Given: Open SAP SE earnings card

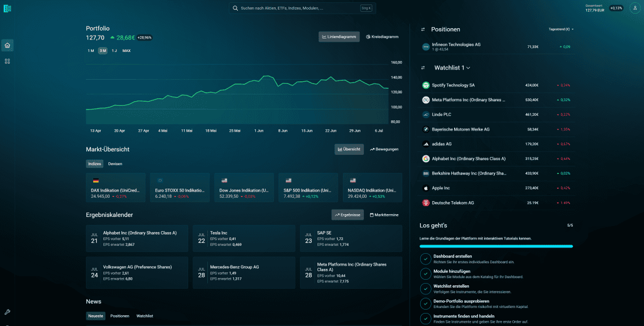Looking at the screenshot, I should (x=351, y=238).
